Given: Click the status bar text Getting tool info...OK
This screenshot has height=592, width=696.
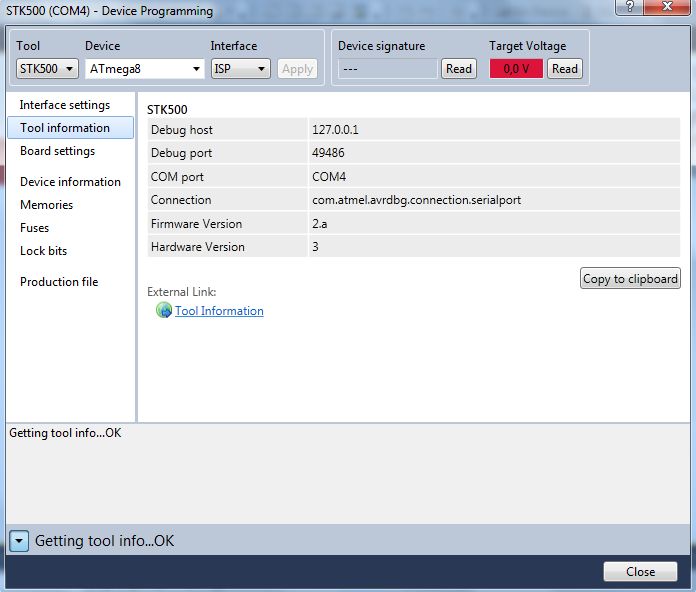Looking at the screenshot, I should pyautogui.click(x=105, y=541).
